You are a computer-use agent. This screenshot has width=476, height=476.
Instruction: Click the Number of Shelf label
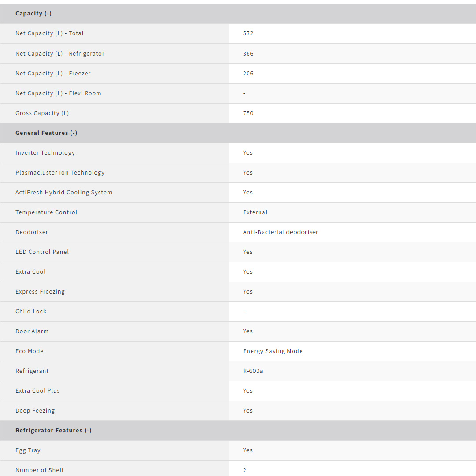[x=40, y=470]
